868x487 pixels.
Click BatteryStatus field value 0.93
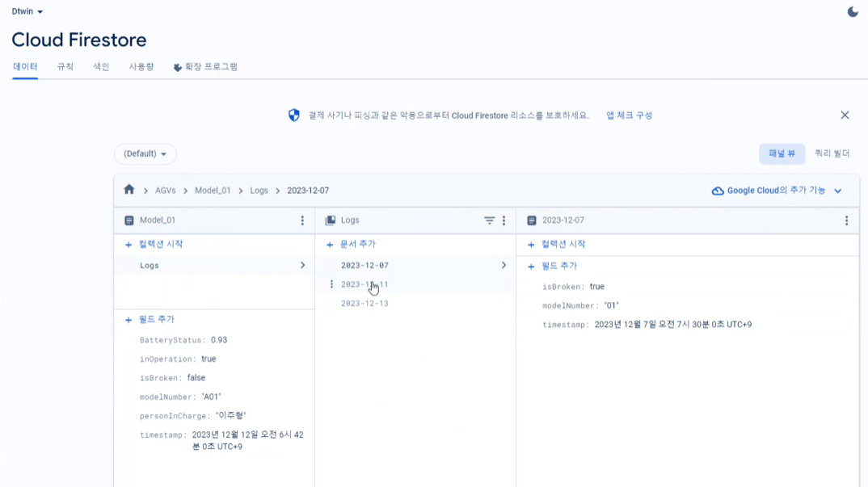click(x=219, y=340)
